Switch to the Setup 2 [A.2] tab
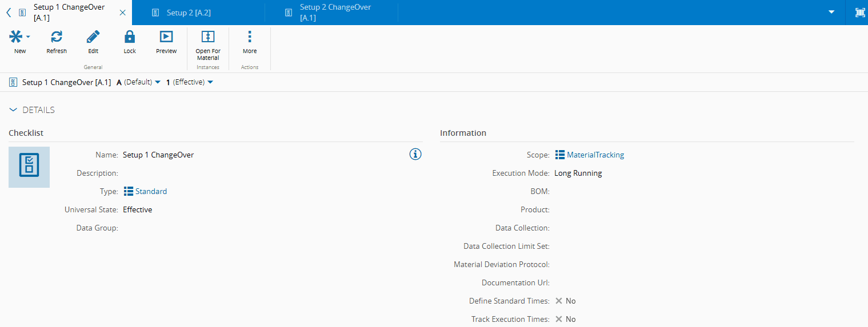This screenshot has width=868, height=327. pyautogui.click(x=189, y=13)
